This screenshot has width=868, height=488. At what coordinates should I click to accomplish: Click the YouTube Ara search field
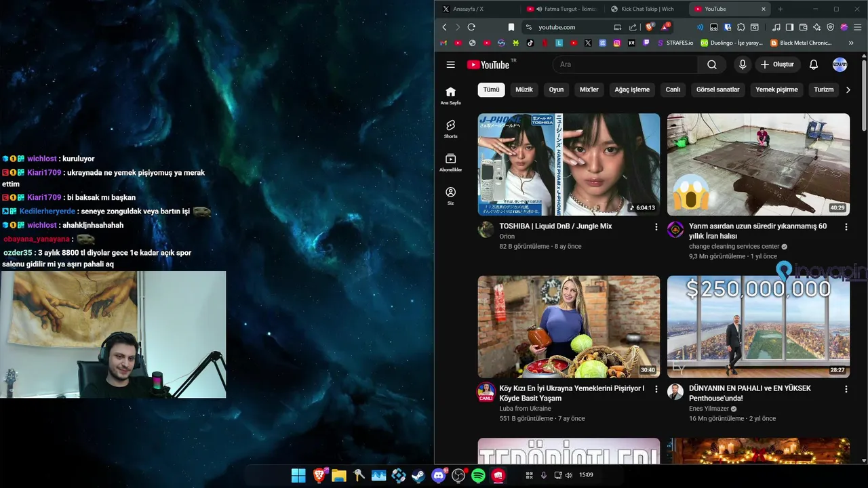click(625, 65)
